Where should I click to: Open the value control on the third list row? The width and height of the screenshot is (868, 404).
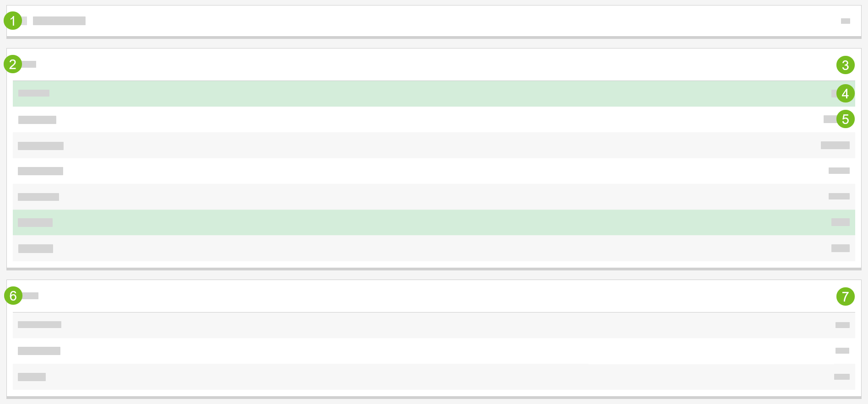click(x=835, y=145)
